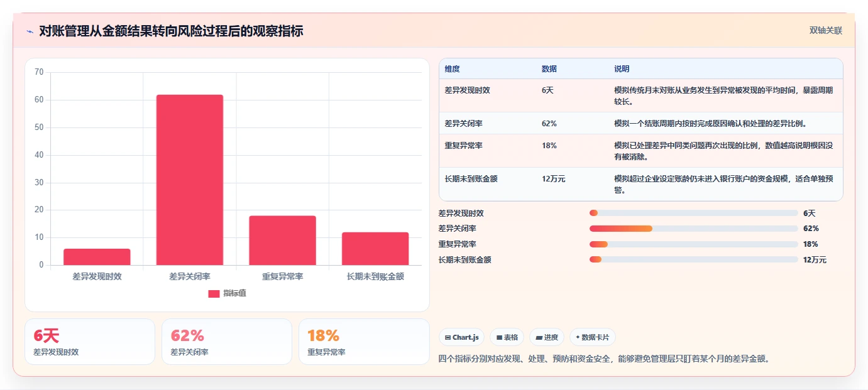This screenshot has width=868, height=390.
Task: Click the y-axis value 20
Action: [39, 210]
